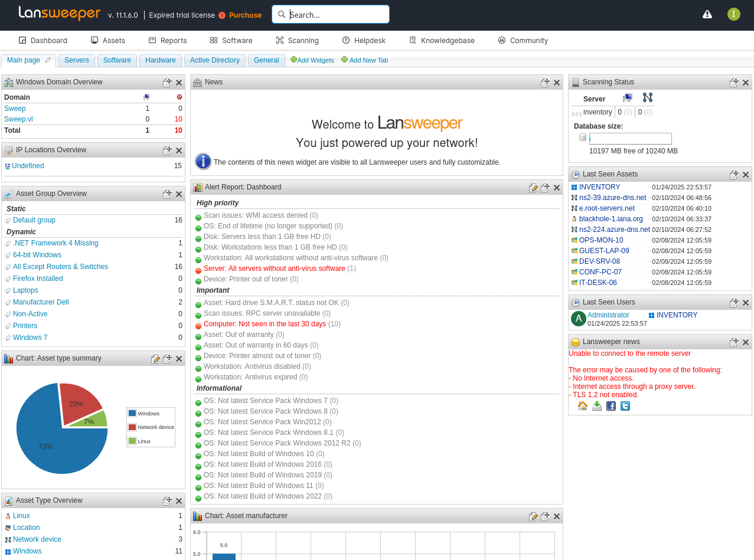Image resolution: width=754 pixels, height=560 pixels.
Task: Switch to the Active Directory tab
Action: pyautogui.click(x=215, y=61)
